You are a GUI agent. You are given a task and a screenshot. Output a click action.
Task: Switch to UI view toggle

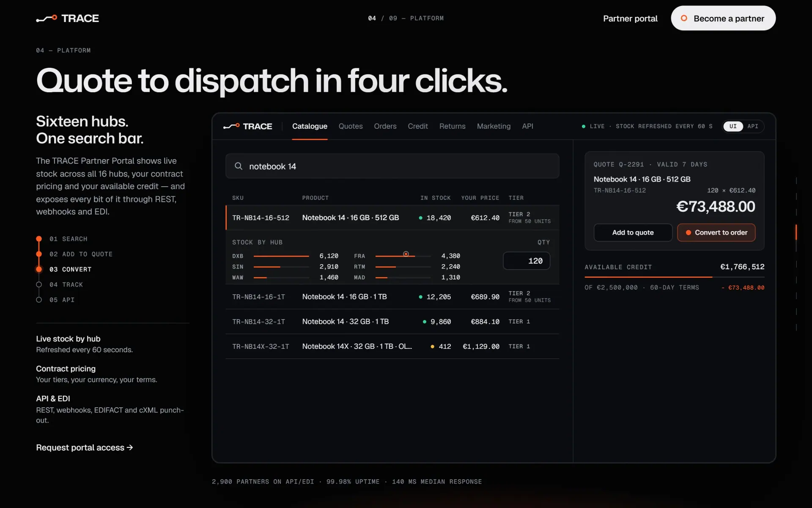(x=733, y=126)
